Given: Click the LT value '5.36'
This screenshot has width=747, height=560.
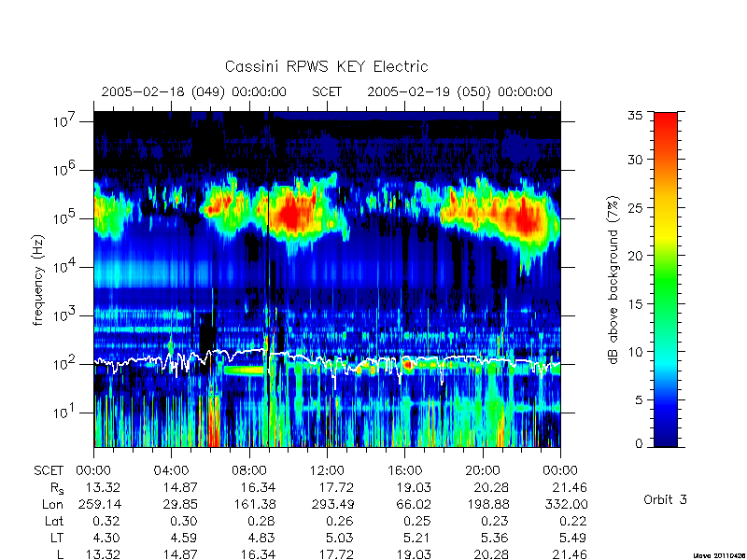Looking at the screenshot, I should pyautogui.click(x=495, y=538).
